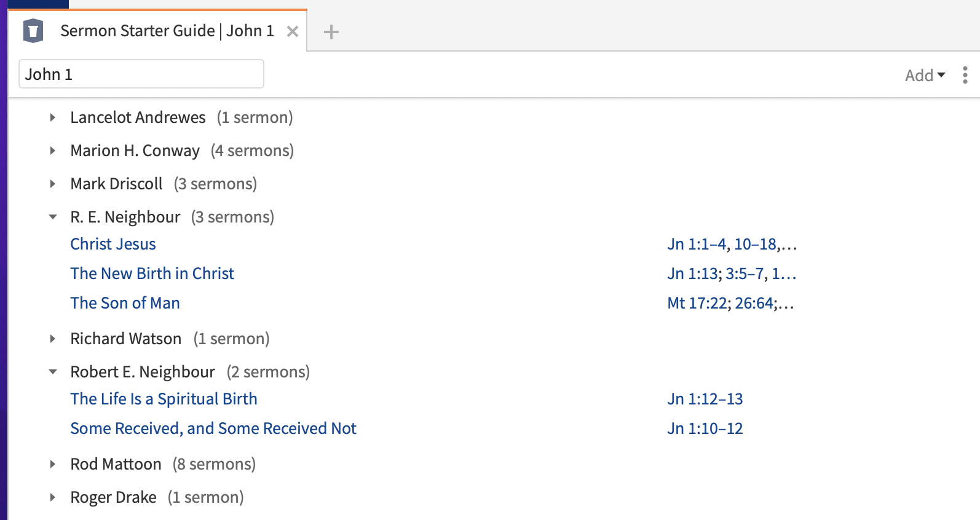Expand Roger Drake sermon list
The height and width of the screenshot is (520, 980).
53,497
